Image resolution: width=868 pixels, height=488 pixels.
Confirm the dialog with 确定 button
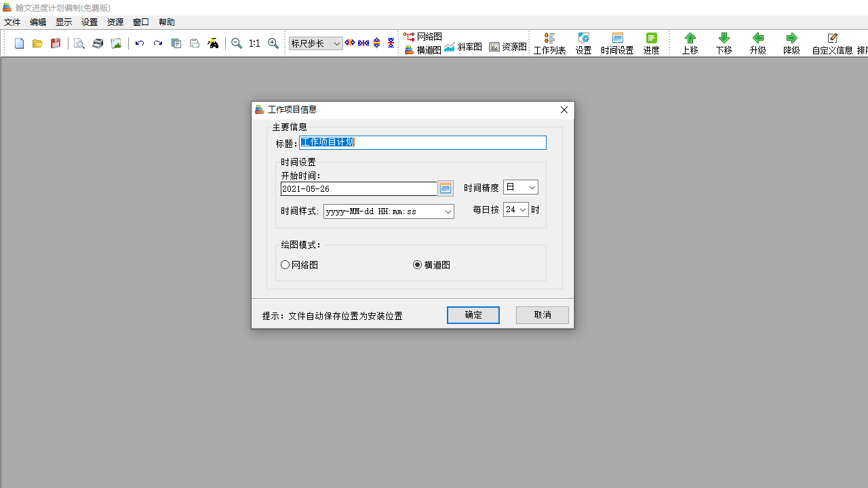click(x=473, y=314)
